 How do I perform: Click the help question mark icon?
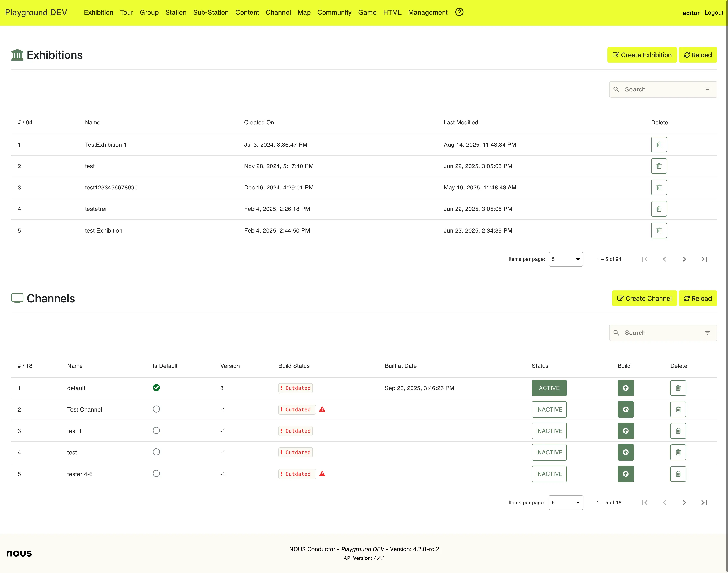[x=459, y=12]
